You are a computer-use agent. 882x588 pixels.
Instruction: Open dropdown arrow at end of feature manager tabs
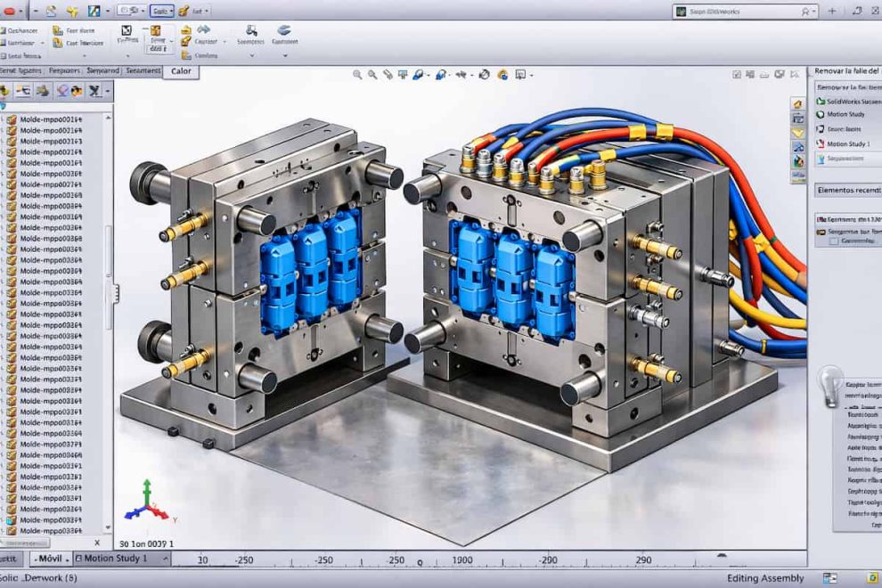(x=108, y=91)
